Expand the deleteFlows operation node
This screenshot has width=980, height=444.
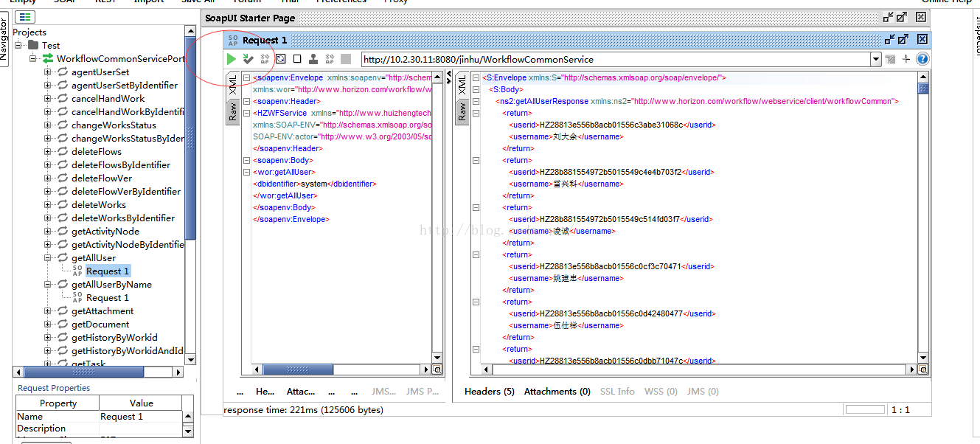pyautogui.click(x=48, y=151)
